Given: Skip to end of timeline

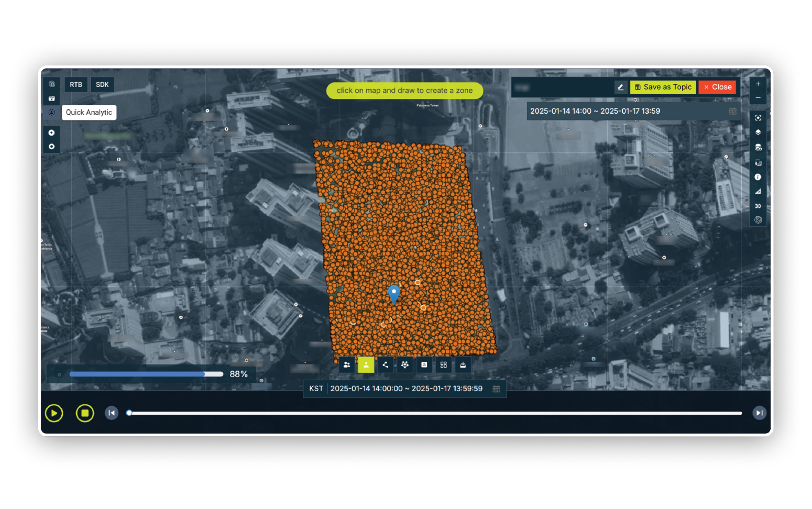Looking at the screenshot, I should click(759, 413).
